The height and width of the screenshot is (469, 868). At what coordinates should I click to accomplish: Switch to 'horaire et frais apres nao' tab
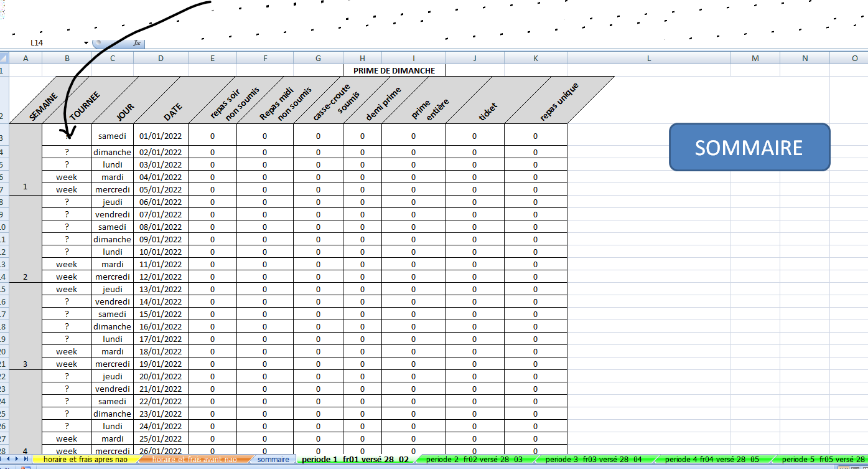click(x=85, y=460)
